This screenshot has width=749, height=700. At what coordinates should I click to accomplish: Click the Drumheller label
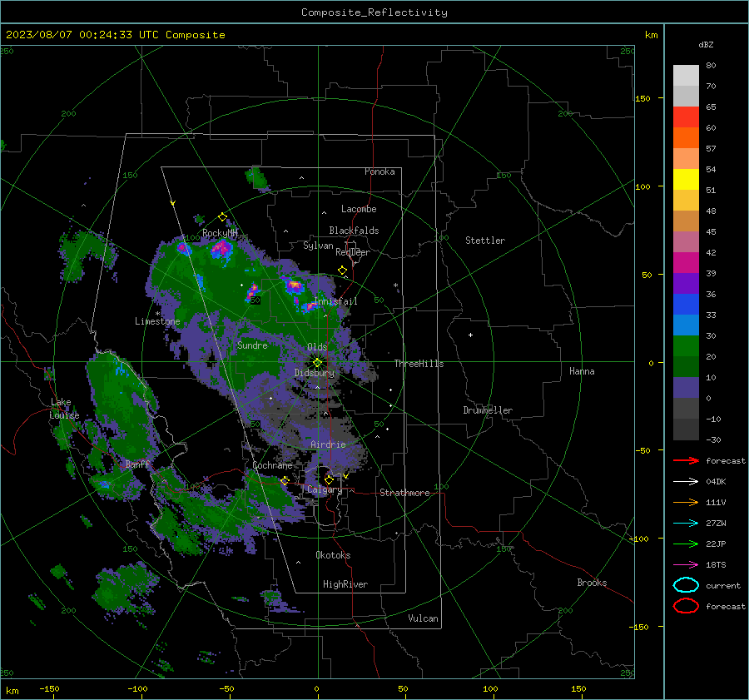(488, 410)
